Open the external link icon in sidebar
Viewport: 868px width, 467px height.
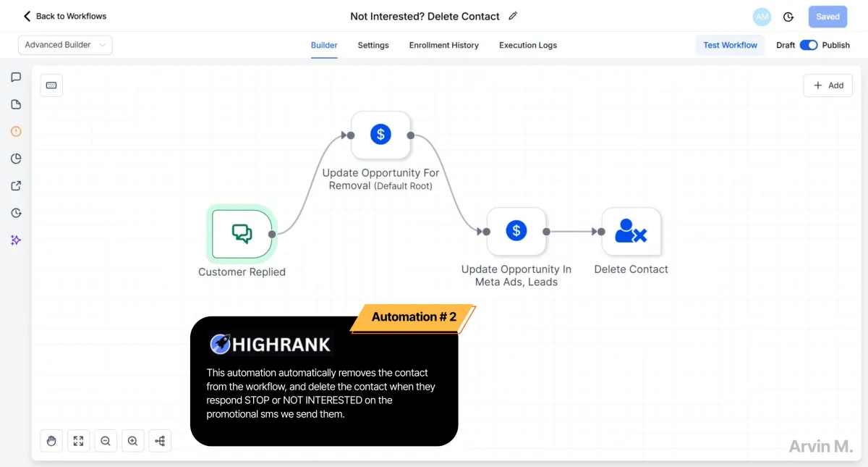[16, 186]
